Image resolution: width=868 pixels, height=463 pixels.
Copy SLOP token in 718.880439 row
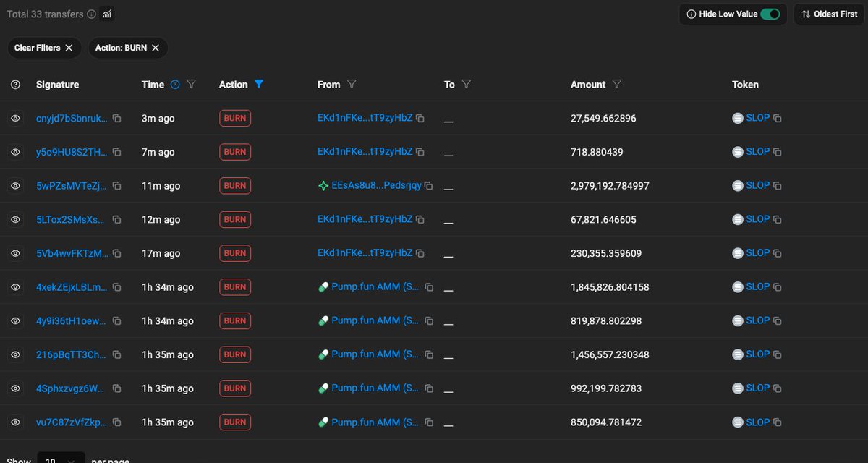coord(778,152)
